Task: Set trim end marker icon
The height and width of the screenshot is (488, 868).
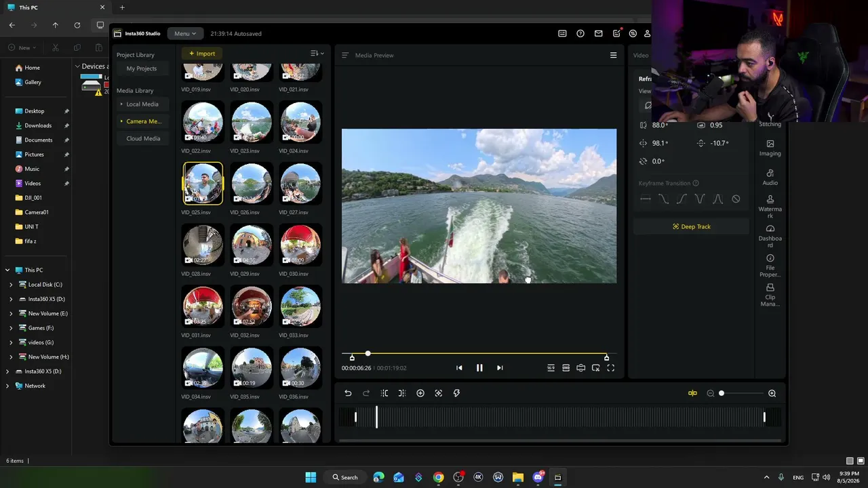Action: tap(402, 393)
